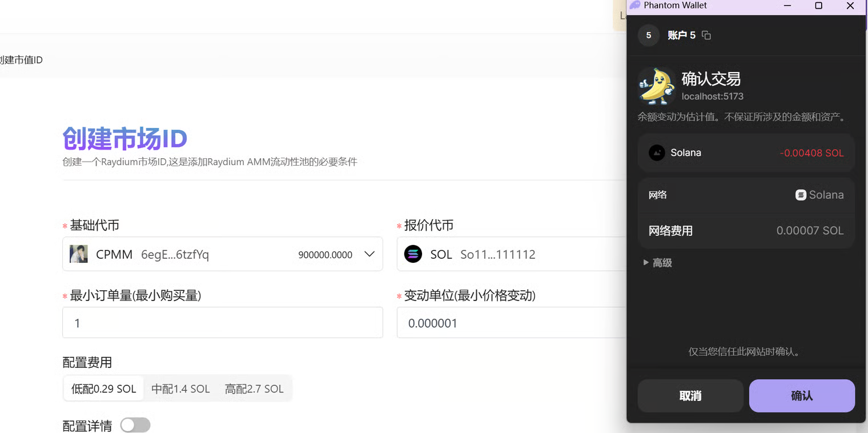Viewport: 868px width, 433px height.
Task: Copy the 账户 5 address icon
Action: tap(706, 35)
